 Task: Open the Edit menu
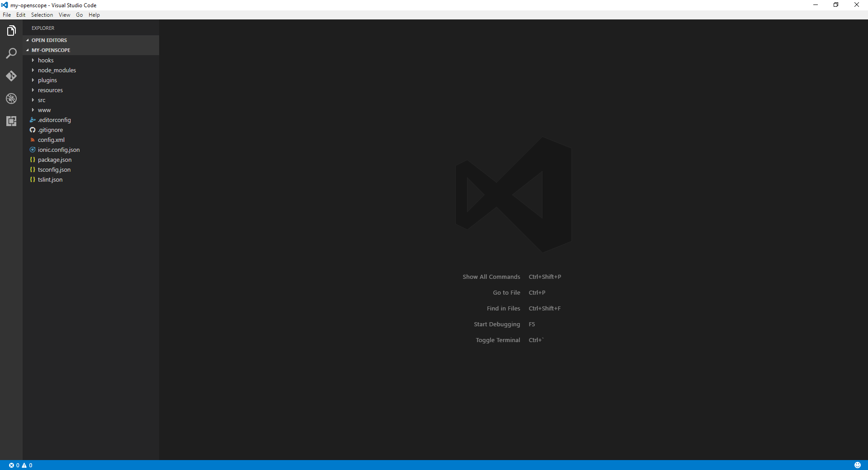tap(21, 15)
